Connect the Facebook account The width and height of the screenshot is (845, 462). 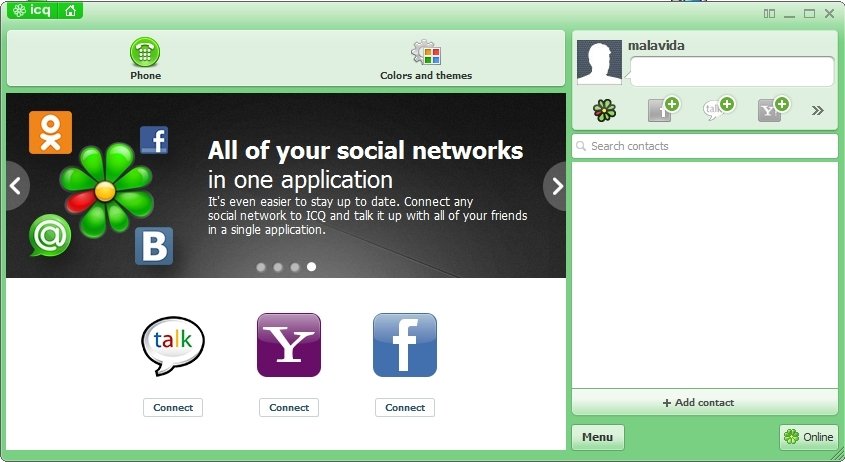405,408
